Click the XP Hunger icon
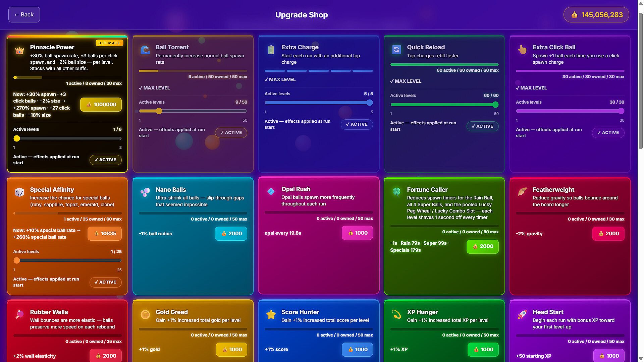 click(396, 314)
